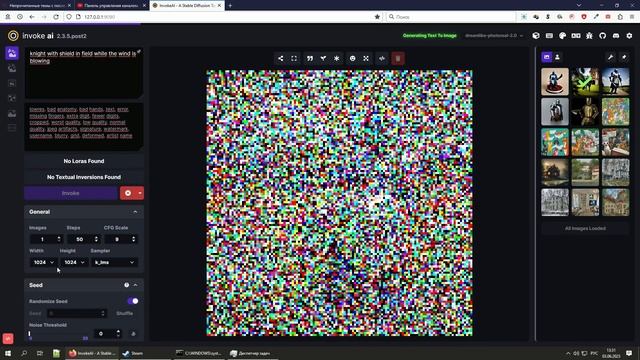Image resolution: width=640 pixels, height=360 pixels.
Task: Open keyboard hotkeys icon
Action: tap(549, 36)
